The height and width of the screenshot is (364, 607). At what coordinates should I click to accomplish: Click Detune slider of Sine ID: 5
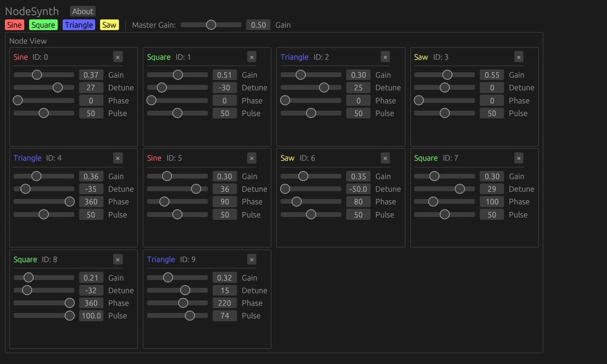coord(178,189)
